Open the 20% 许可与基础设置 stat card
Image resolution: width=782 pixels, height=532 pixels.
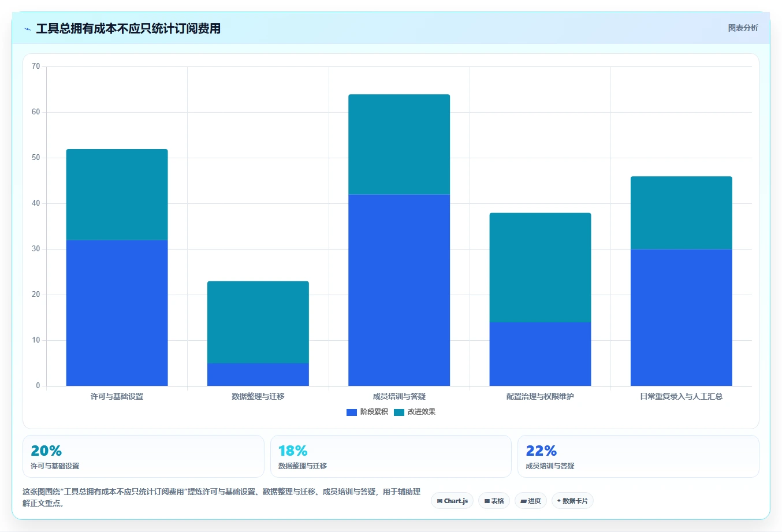[143, 456]
